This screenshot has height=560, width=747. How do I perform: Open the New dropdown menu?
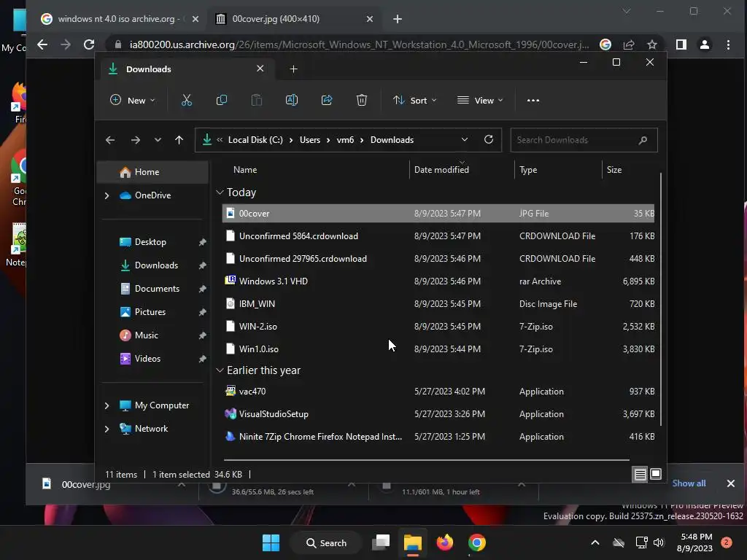point(133,101)
